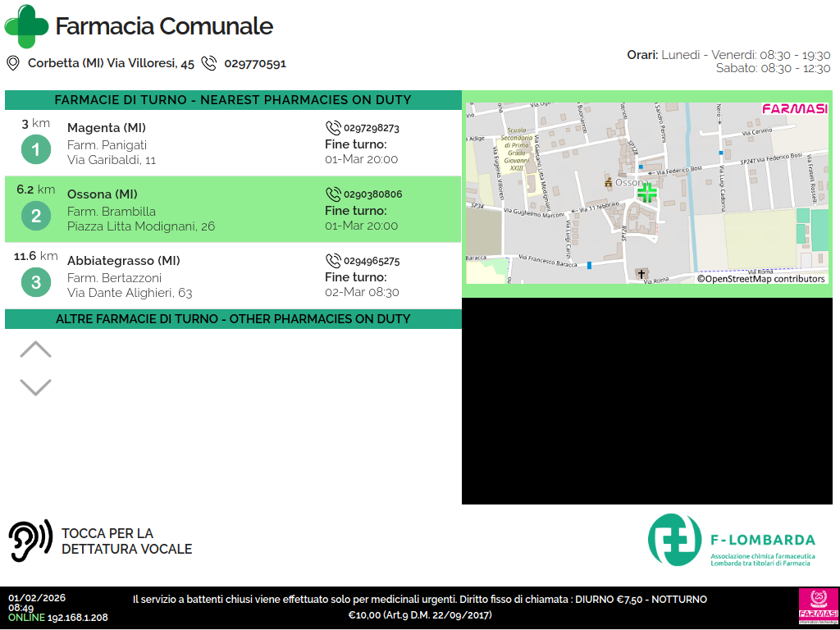Tap the phone icon for Farm. Brambilla
840x630 pixels.
(333, 194)
